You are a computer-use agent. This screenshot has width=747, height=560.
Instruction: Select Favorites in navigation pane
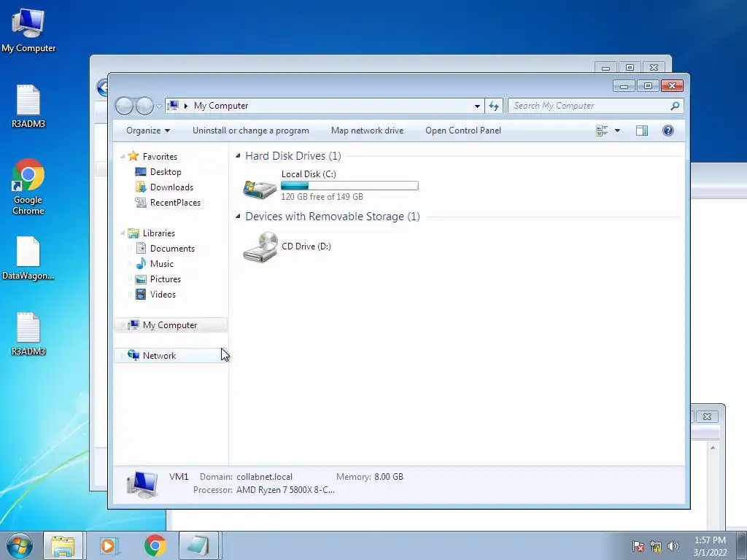160,156
